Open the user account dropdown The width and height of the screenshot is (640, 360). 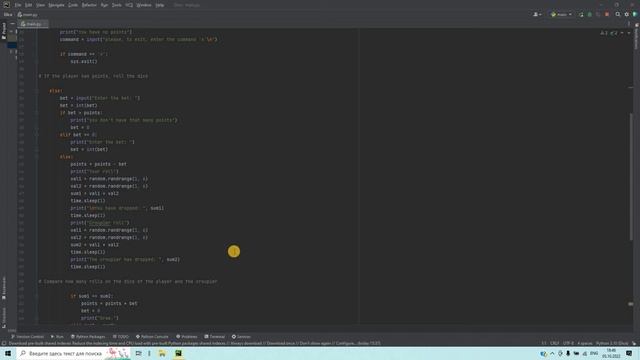click(x=537, y=14)
